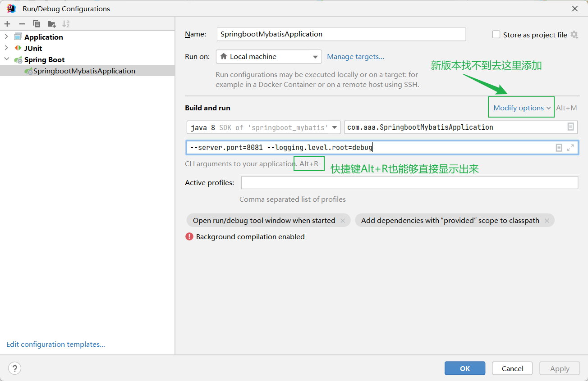This screenshot has height=381, width=588.
Task: Click the Name input field
Action: point(341,34)
